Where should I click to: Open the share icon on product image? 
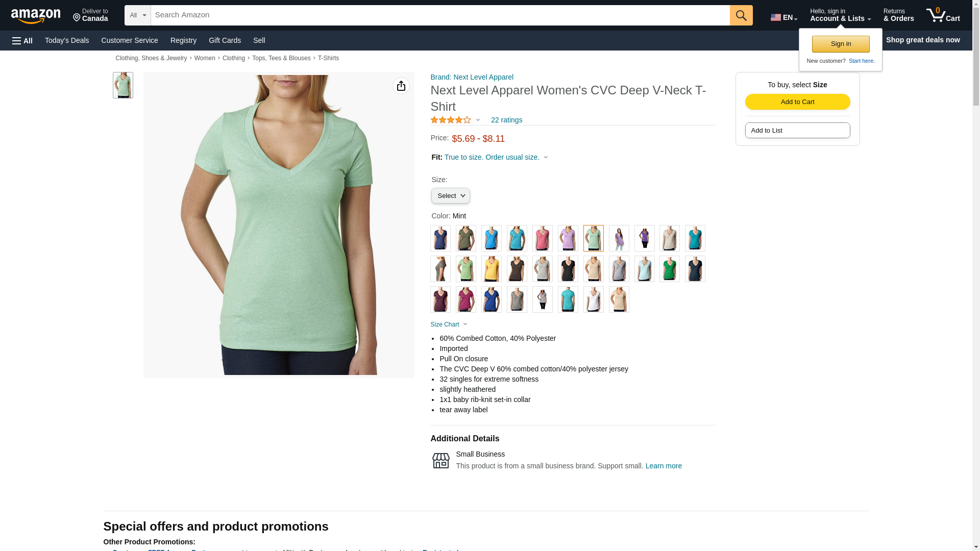pos(401,86)
